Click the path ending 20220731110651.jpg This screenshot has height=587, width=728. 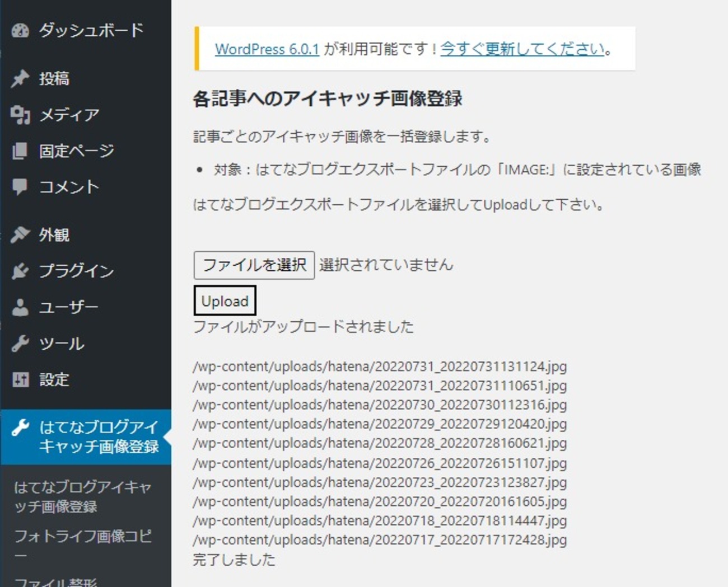(x=380, y=386)
